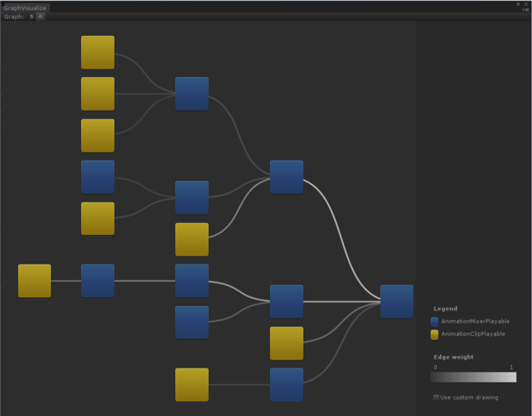
Task: Click the Edge weight heading
Action: coord(453,357)
